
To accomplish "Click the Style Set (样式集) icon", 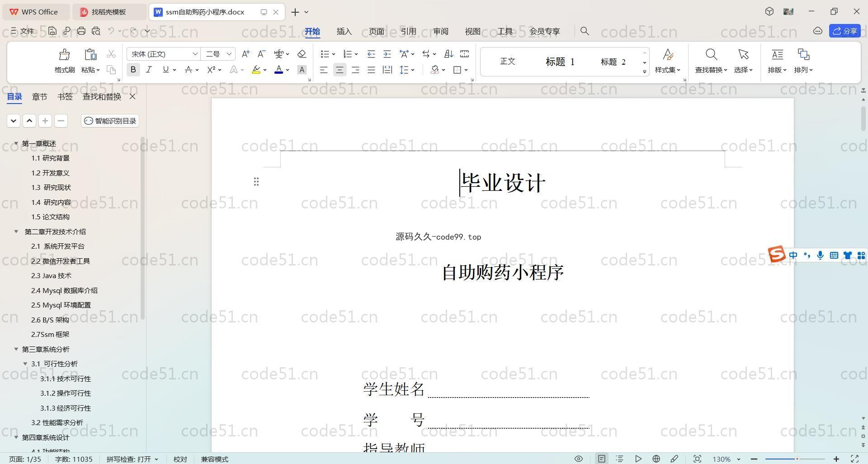I will pos(668,55).
